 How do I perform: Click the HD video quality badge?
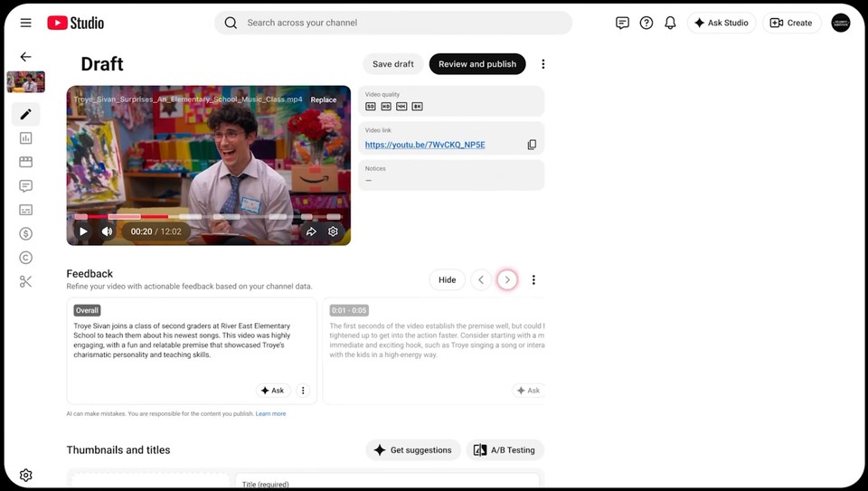386,107
